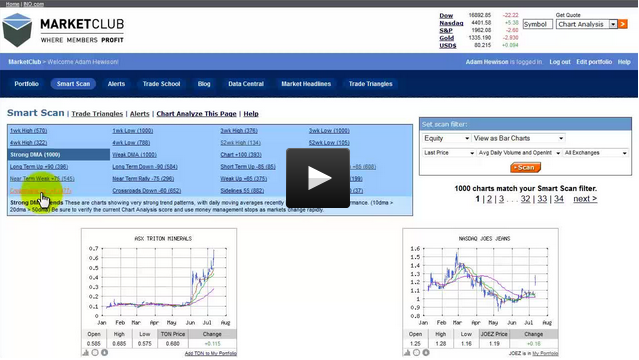Click the Symbol input field
639x360 pixels.
(538, 24)
